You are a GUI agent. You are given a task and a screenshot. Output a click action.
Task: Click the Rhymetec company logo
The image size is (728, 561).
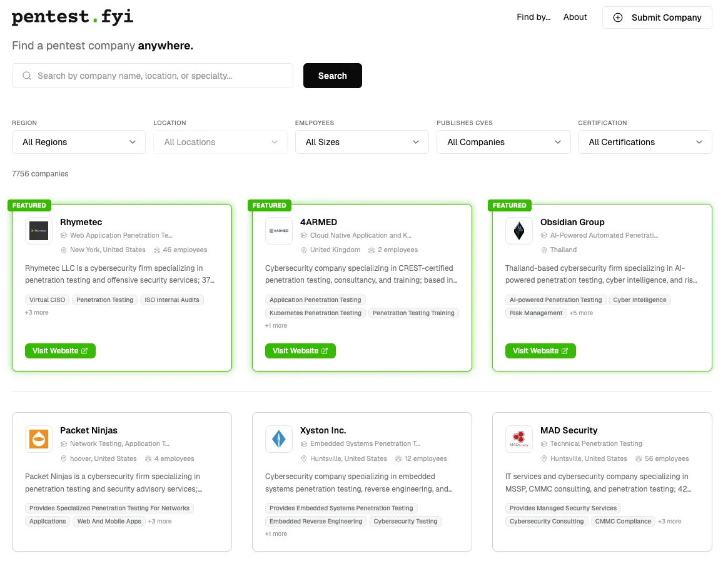[39, 231]
